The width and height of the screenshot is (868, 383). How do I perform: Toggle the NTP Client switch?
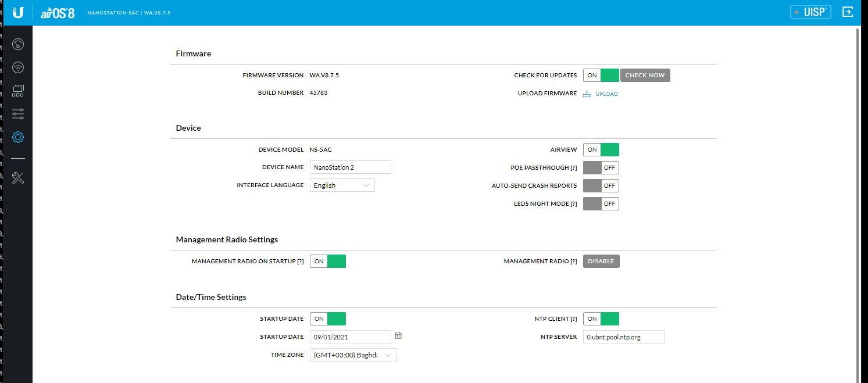click(601, 318)
